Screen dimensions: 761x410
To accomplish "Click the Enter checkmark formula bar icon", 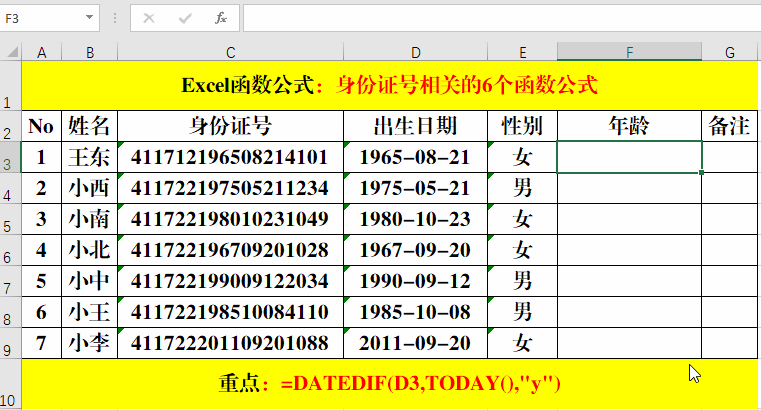I will point(185,18).
